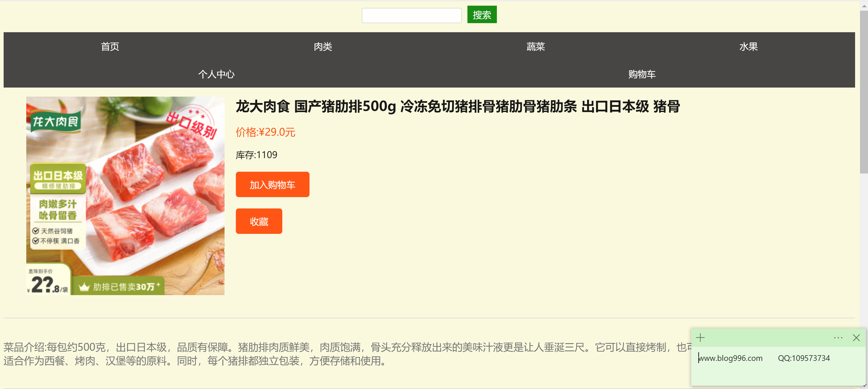Screen dimensions: 868x389
Task: Click the plus icon in sticky note
Action: 700,338
